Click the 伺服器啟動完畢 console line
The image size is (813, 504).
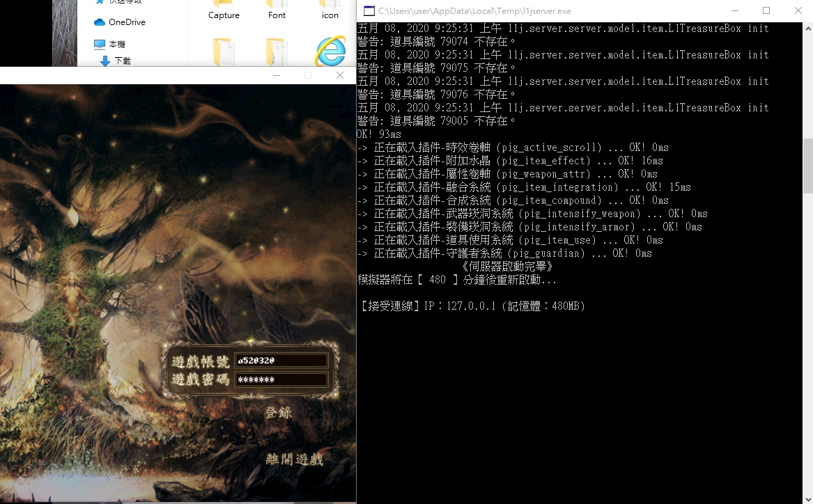tap(507, 267)
